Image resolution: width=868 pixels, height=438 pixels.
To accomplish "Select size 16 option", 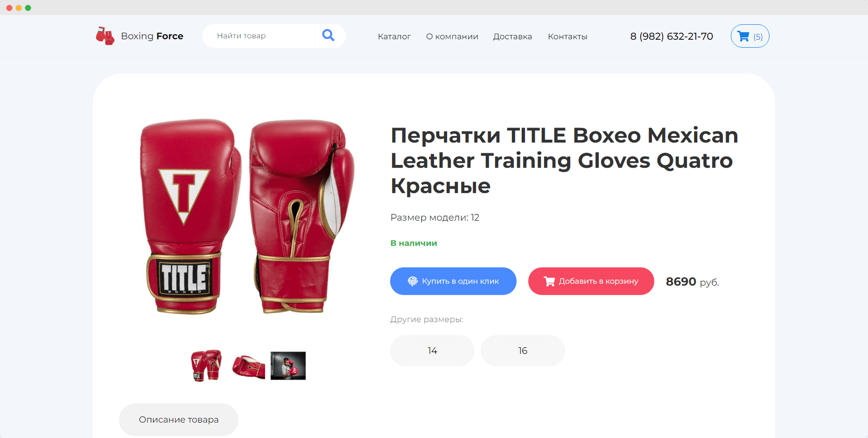I will tap(523, 351).
